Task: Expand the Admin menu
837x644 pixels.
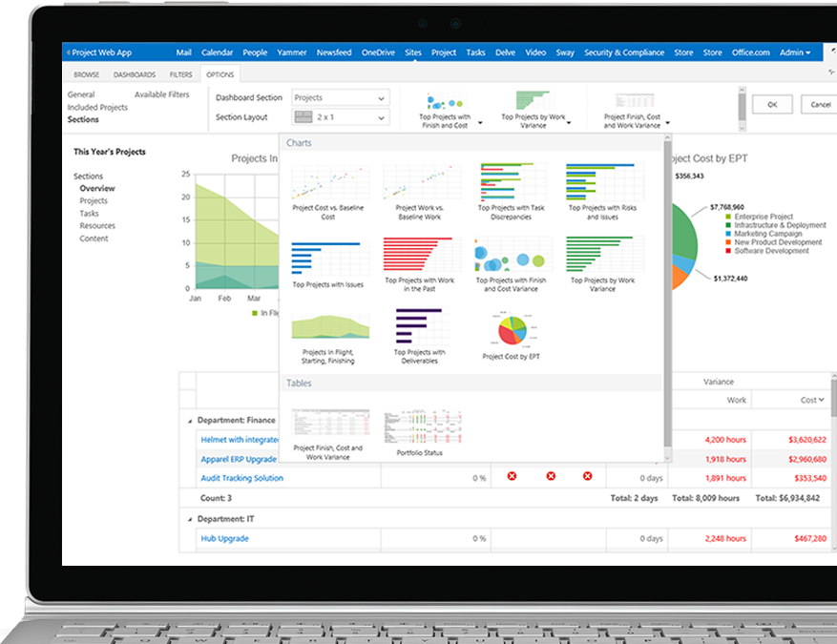Action: click(x=795, y=52)
